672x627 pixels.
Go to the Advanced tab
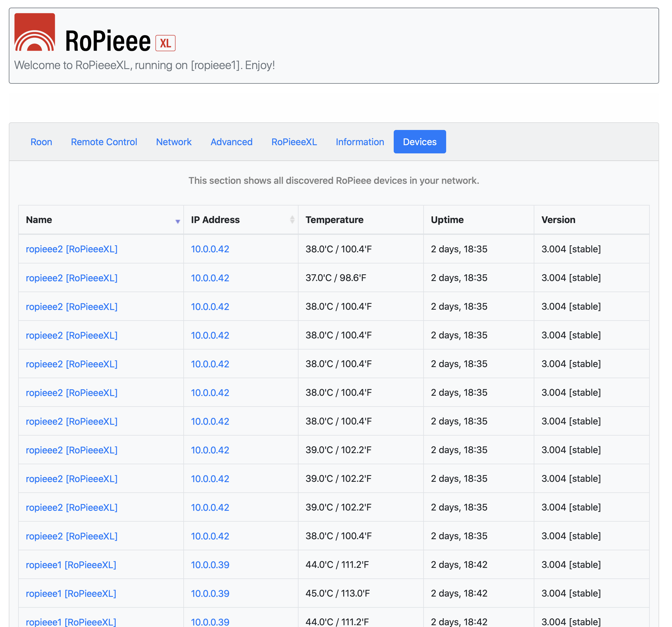point(231,142)
